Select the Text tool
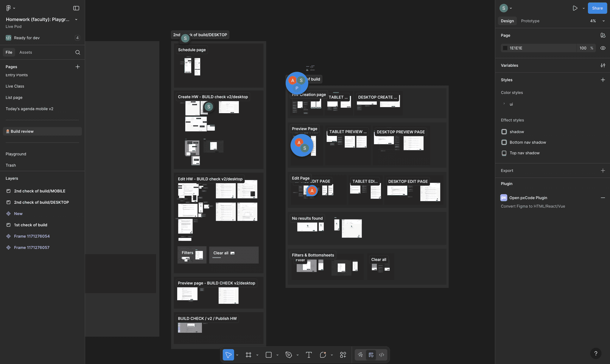 click(309, 355)
